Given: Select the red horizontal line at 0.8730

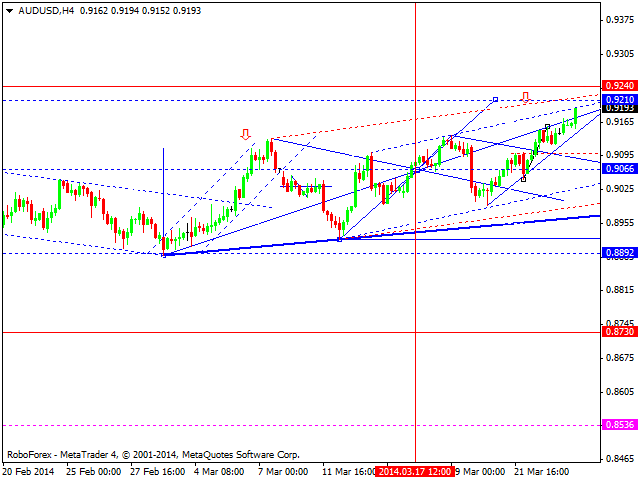Looking at the screenshot, I should [300, 332].
